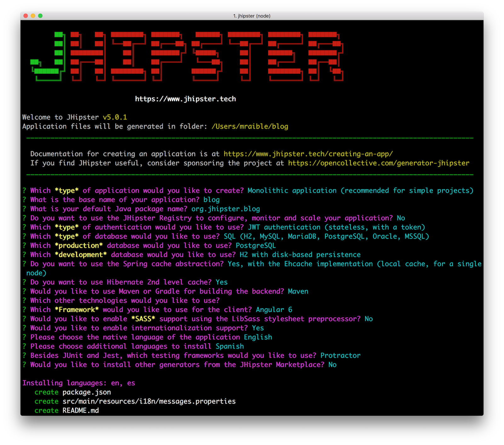The height and width of the screenshot is (445, 504).
Task: Click the package name org.jhipster.blog
Action: tap(226, 209)
